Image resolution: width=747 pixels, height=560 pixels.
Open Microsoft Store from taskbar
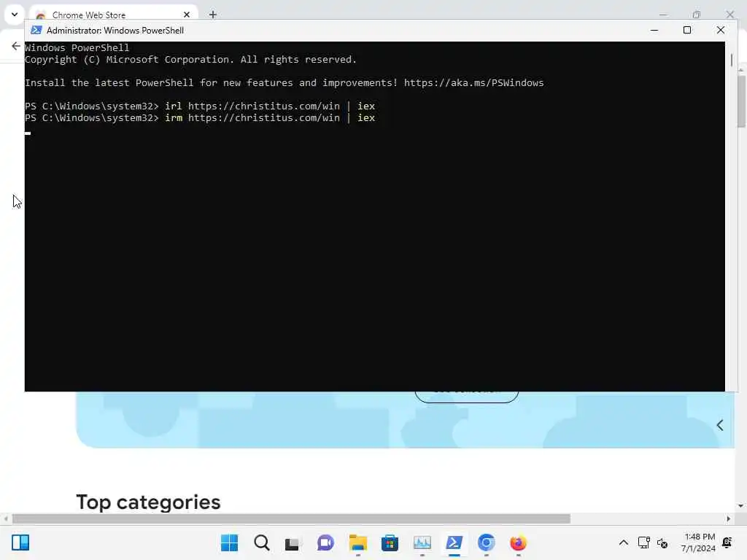click(390, 542)
